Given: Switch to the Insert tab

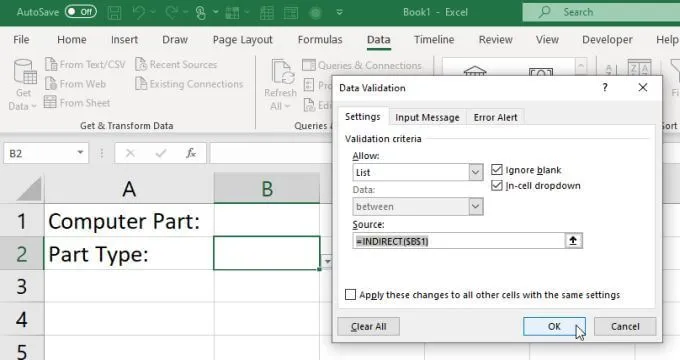Looking at the screenshot, I should [x=124, y=39].
